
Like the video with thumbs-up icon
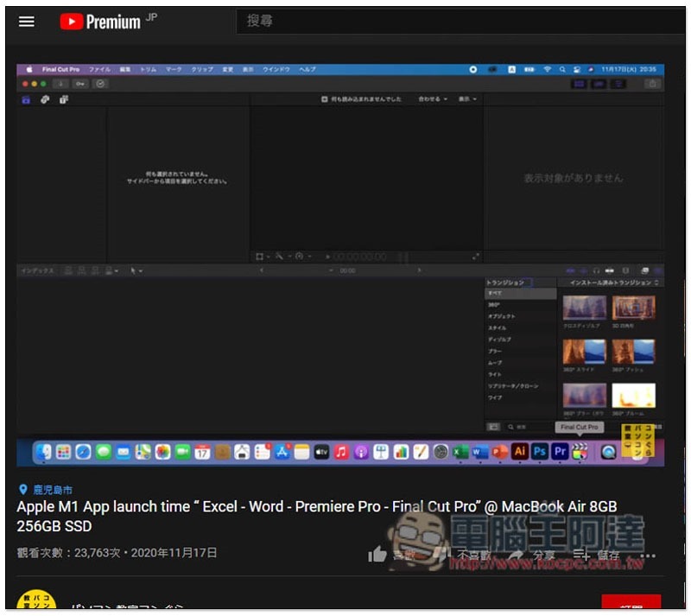(x=377, y=555)
